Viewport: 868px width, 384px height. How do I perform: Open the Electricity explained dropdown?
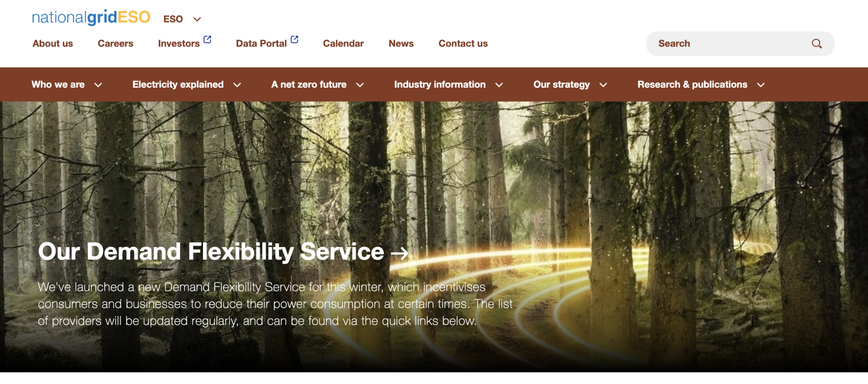(187, 84)
